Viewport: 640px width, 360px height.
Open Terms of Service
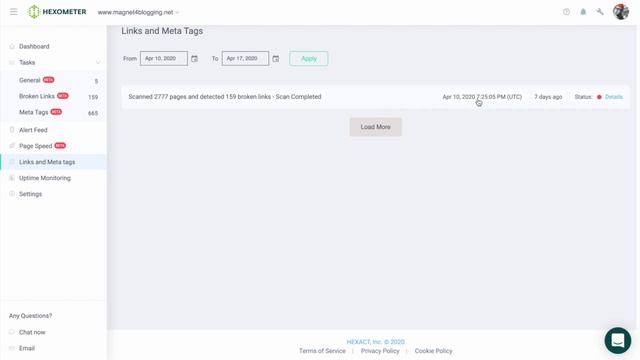tap(322, 351)
